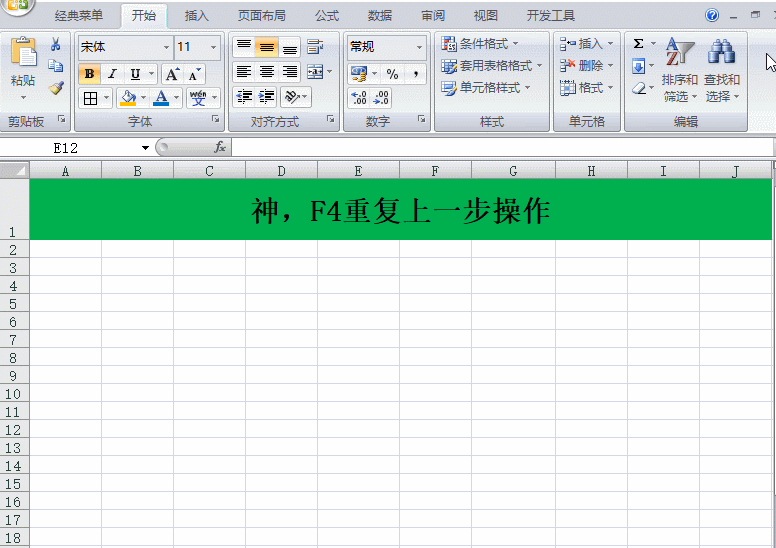Align text right
Viewport: 776px width, 548px height.
(290, 72)
